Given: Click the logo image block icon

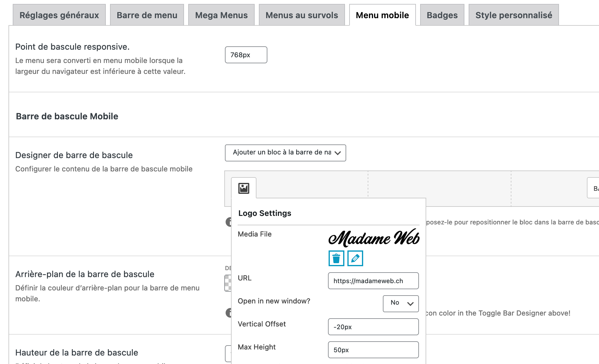Looking at the screenshot, I should click(244, 188).
